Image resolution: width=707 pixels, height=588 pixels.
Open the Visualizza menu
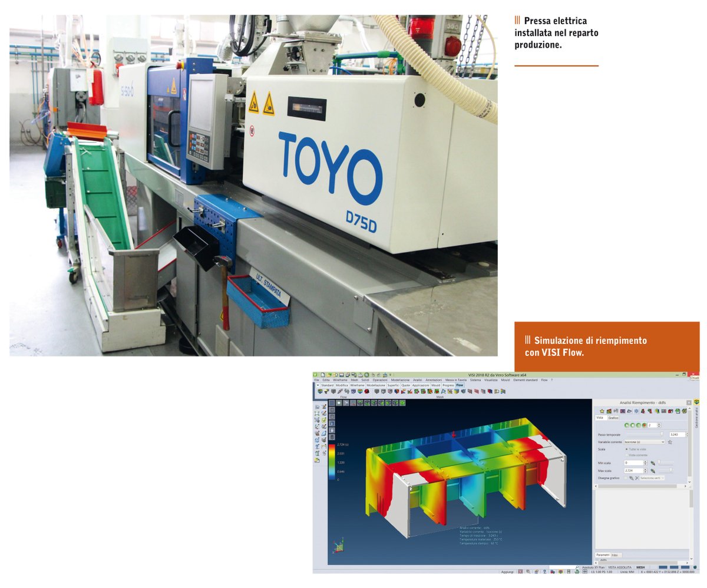(x=491, y=380)
